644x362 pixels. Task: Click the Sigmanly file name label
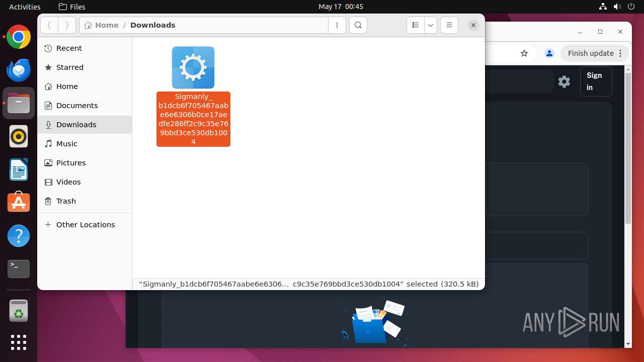coord(193,119)
